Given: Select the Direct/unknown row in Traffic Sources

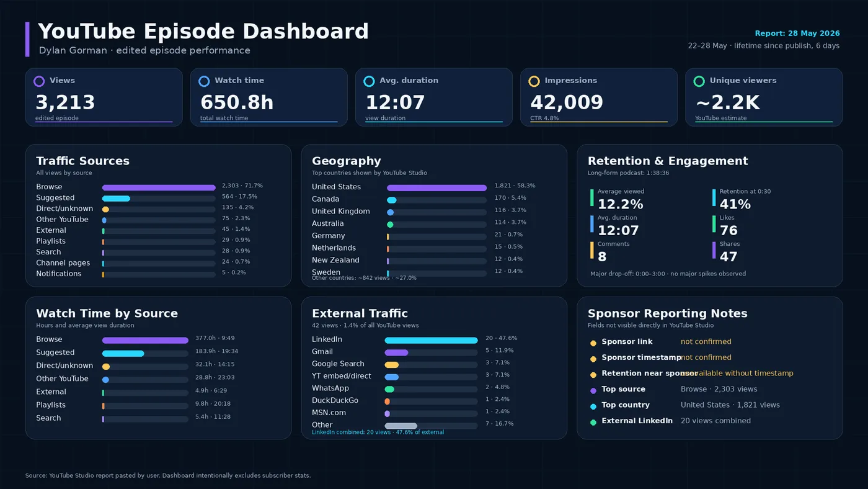Looking at the screenshot, I should pos(149,209).
